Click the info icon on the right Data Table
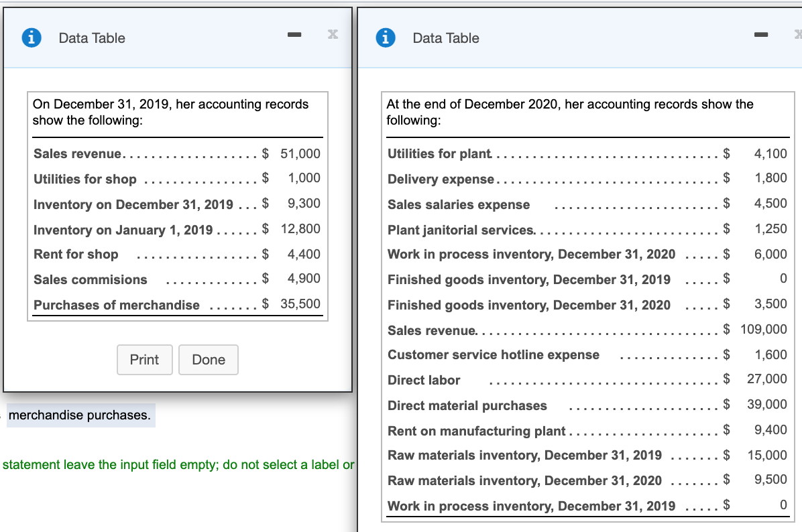 coord(384,38)
